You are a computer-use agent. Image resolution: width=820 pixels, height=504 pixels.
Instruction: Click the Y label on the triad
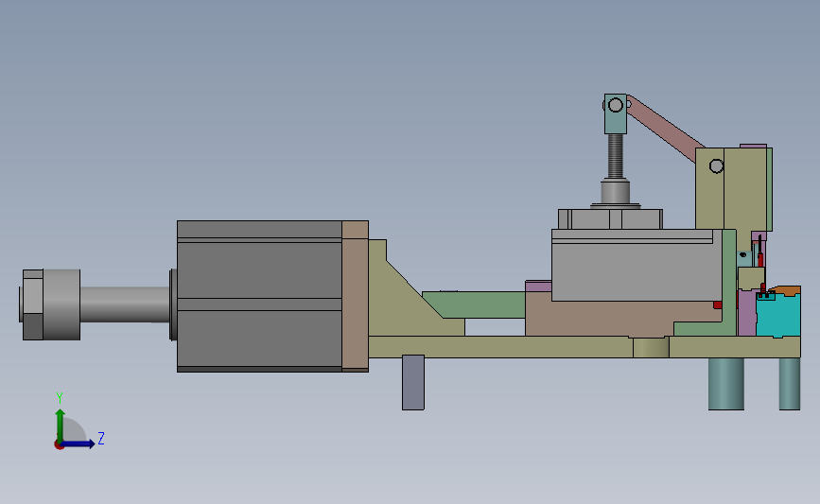coord(59,398)
